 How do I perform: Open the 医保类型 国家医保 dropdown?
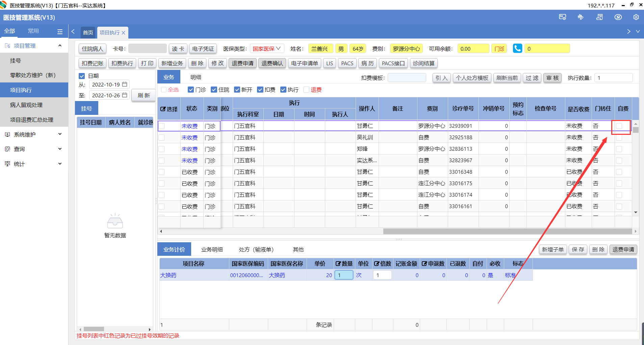(x=267, y=49)
